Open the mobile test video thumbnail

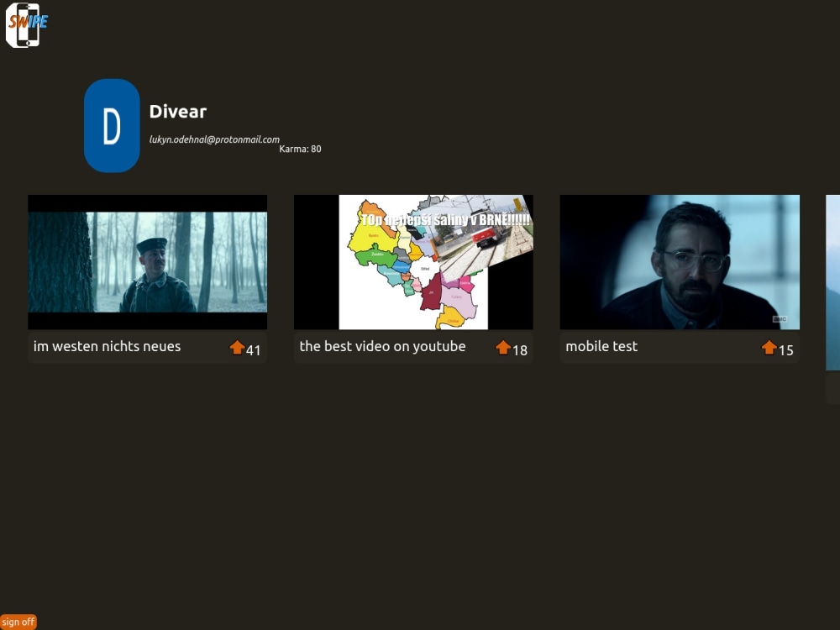coord(680,262)
